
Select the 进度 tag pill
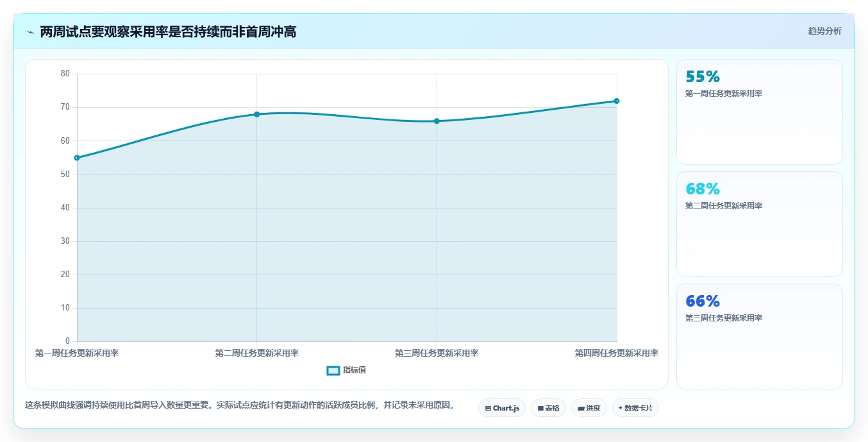point(589,408)
